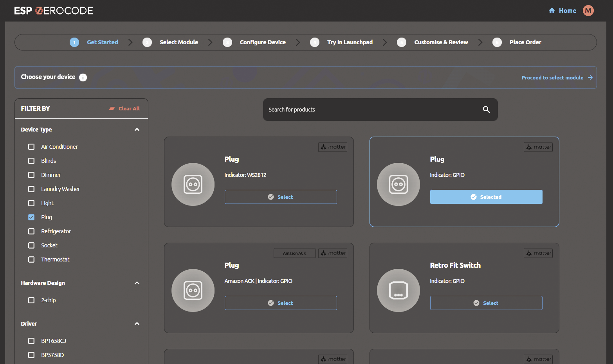Click step 6 circle for Place Order

click(x=497, y=42)
